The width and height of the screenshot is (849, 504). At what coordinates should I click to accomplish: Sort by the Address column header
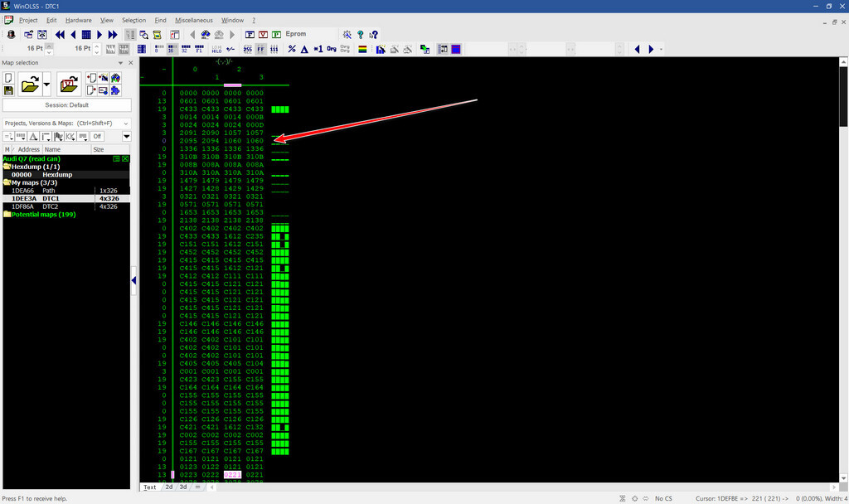tap(28, 149)
